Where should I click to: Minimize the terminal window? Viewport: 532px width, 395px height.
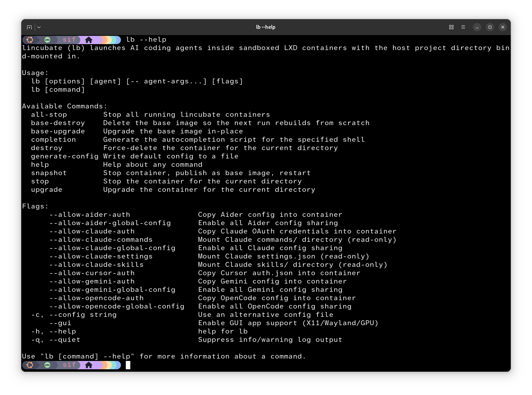click(477, 27)
